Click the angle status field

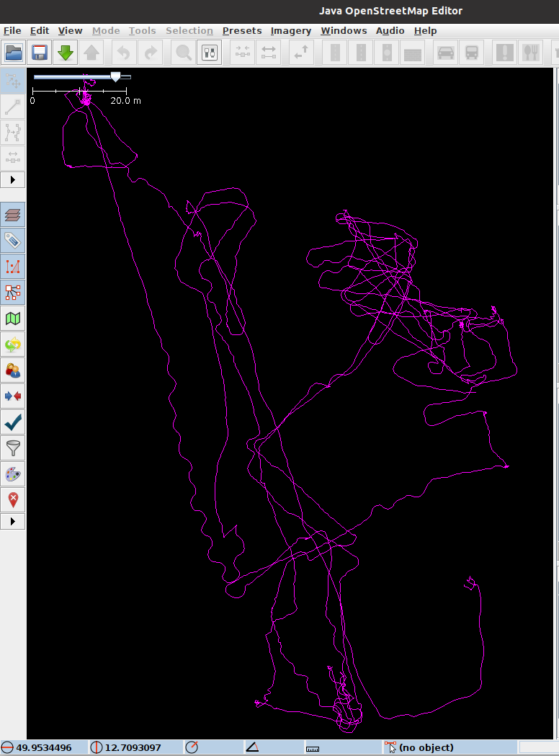[x=274, y=748]
